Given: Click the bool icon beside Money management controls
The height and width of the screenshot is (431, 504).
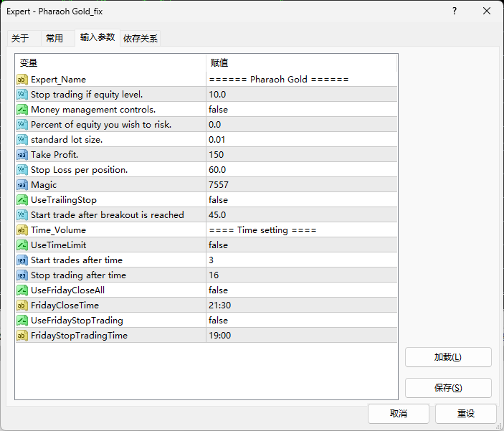Looking at the screenshot, I should 22,110.
